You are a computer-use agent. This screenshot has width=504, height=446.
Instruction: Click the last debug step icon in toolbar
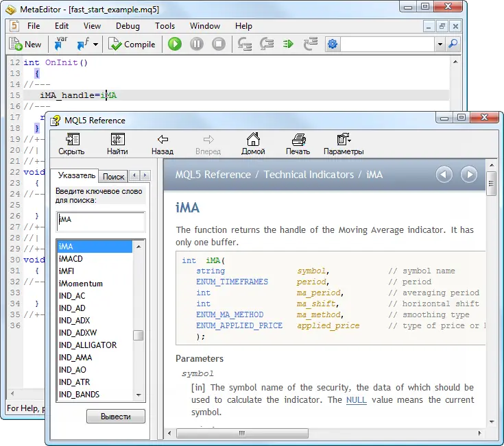click(x=311, y=44)
